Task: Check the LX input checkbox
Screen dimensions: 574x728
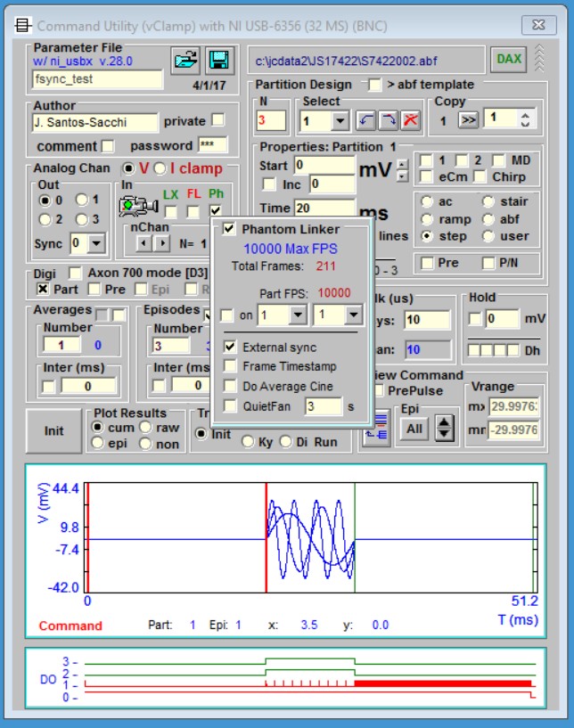Action: point(170,212)
